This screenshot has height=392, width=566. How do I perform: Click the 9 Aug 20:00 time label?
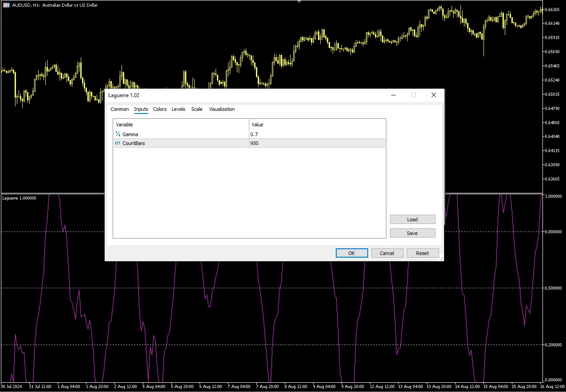coord(353,387)
